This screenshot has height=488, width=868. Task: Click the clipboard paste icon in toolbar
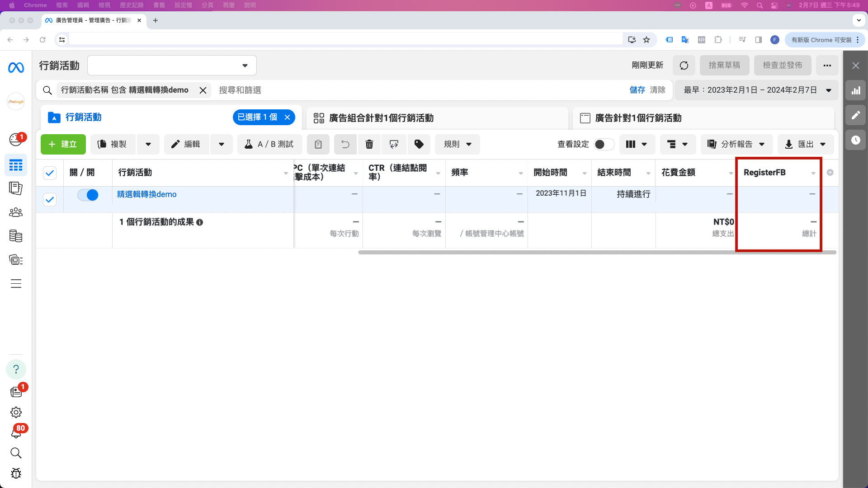point(318,144)
